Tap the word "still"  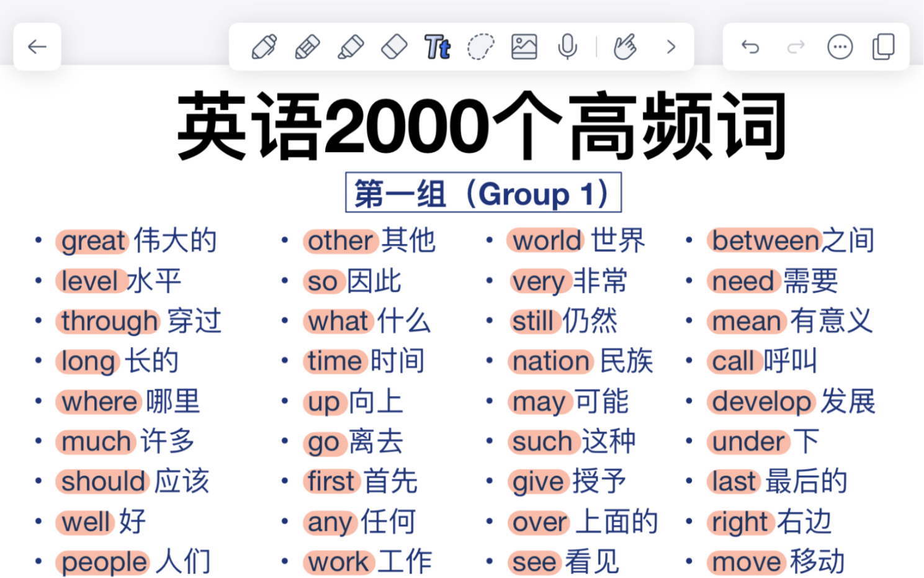coord(532,322)
